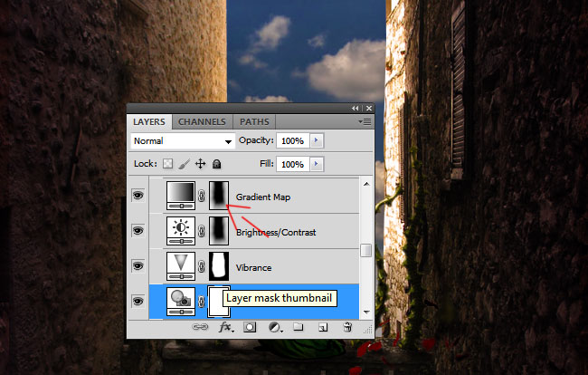Unlink mask on Brightness/Contrast layer
Viewport: 588px width, 375px height.
pyautogui.click(x=202, y=231)
